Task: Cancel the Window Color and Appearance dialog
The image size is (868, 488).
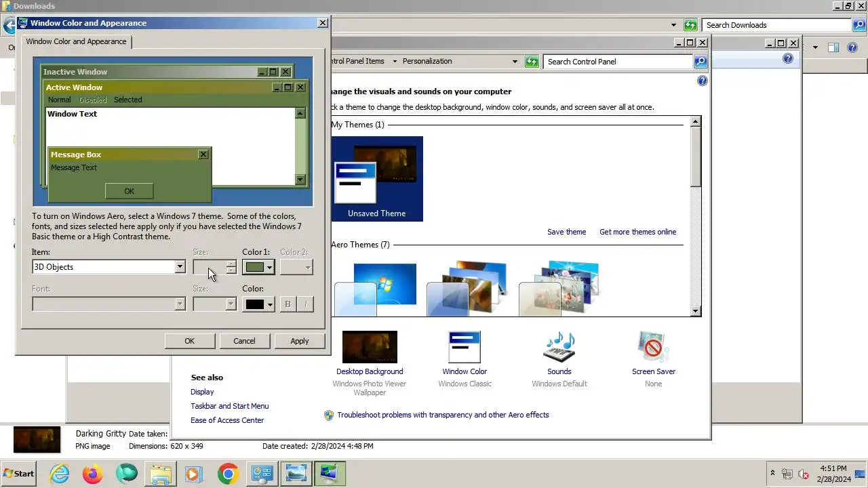Action: [244, 341]
